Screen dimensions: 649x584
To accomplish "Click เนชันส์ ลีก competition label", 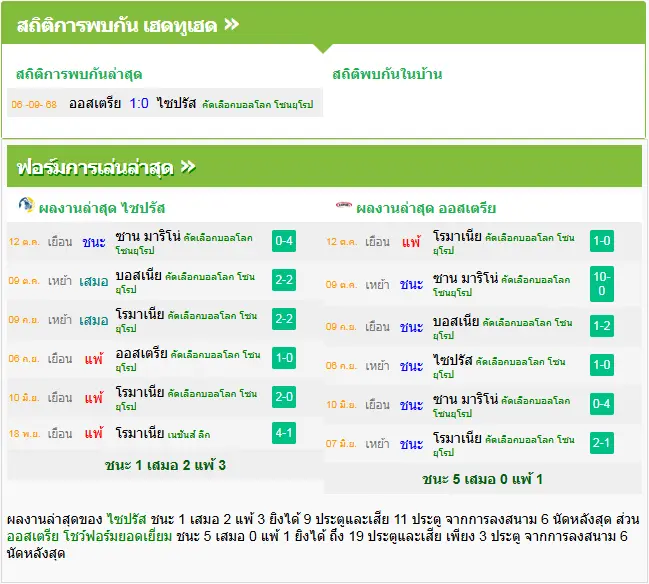I will click(189, 435).
